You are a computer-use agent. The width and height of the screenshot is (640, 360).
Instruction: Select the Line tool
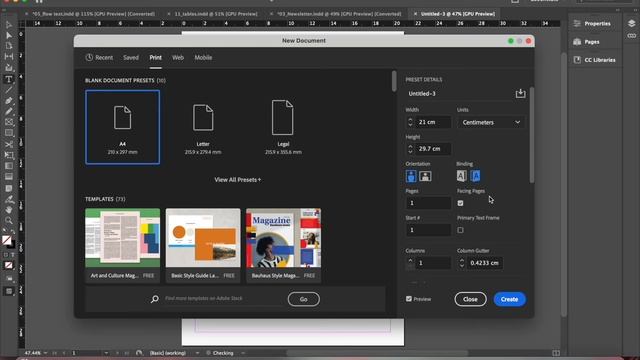pos(9,90)
